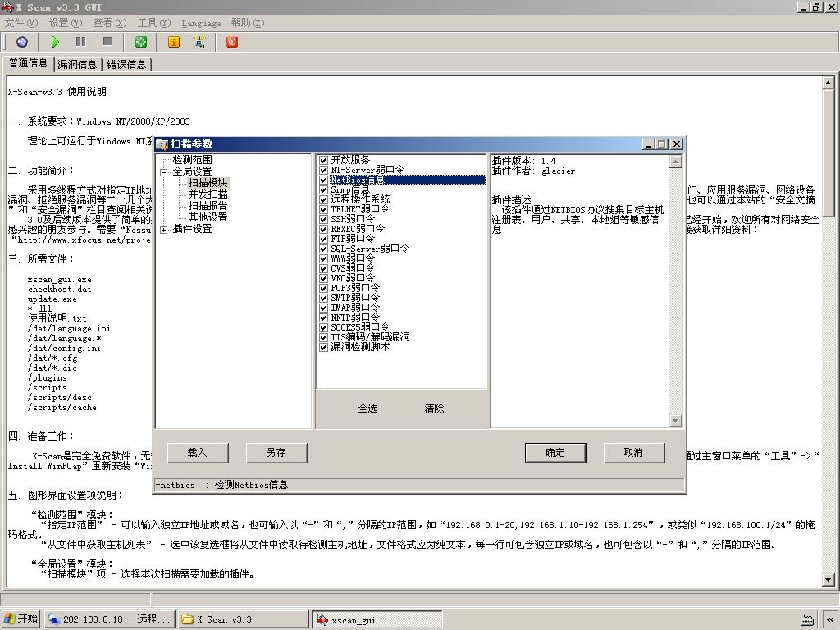Select the xscan_gui taskbar button
The width and height of the screenshot is (840, 630).
pyautogui.click(x=377, y=620)
